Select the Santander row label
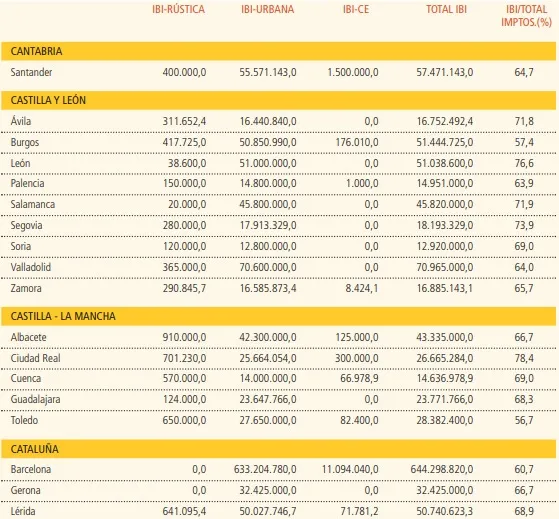 tap(31, 72)
